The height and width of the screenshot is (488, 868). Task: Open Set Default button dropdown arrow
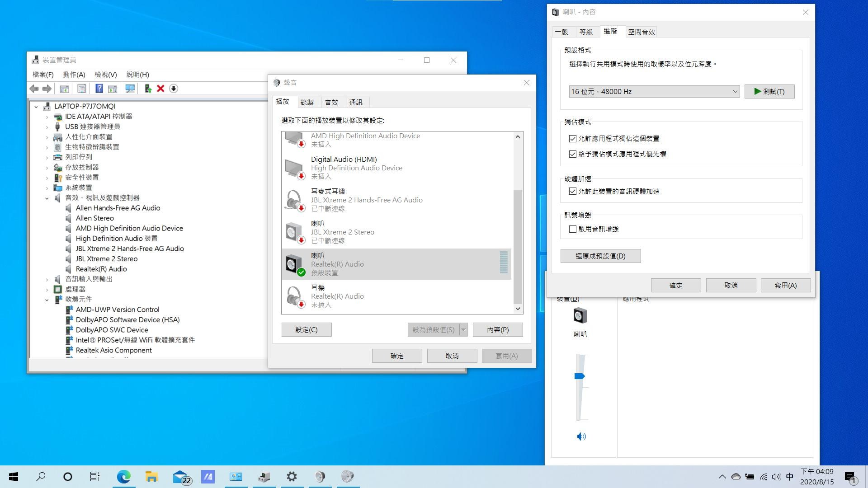[x=463, y=330]
